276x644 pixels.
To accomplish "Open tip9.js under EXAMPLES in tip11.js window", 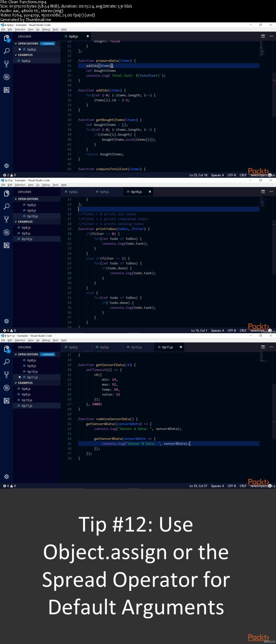I will [37, 394].
